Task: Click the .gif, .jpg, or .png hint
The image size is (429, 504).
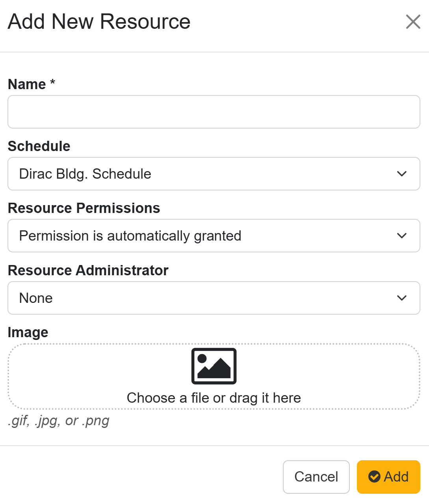Action: [59, 421]
